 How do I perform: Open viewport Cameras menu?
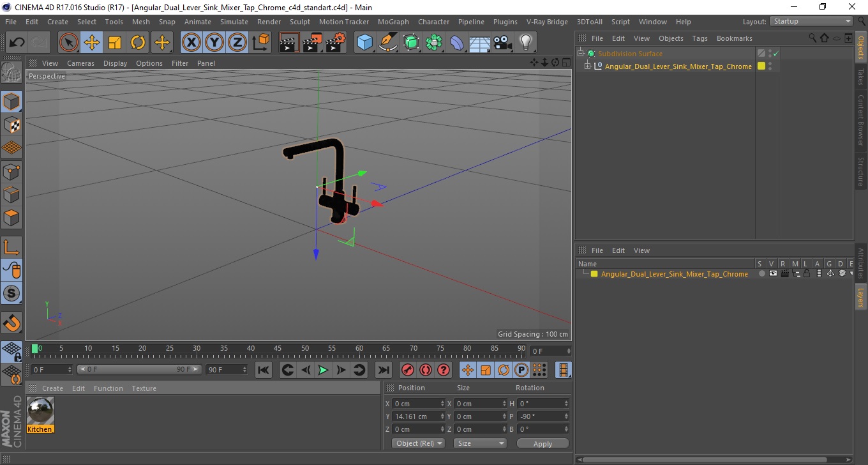(80, 63)
